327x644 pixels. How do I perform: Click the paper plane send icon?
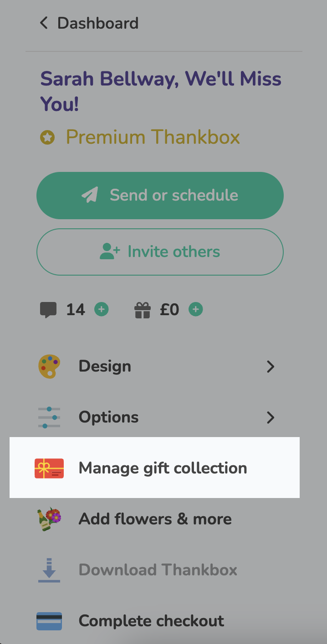click(91, 195)
